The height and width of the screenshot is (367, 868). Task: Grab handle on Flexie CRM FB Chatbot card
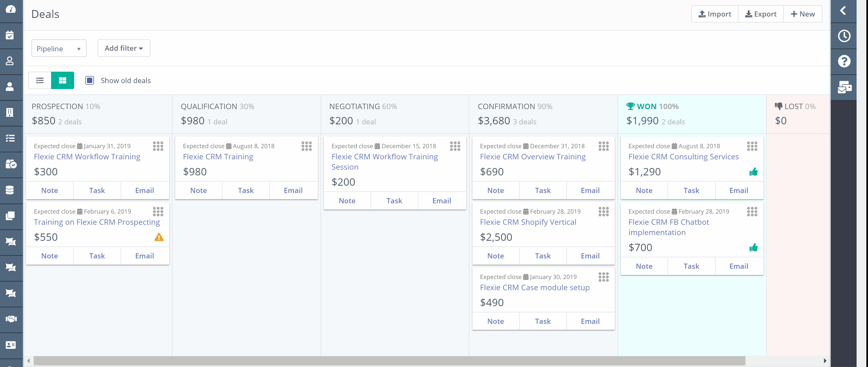[752, 212]
